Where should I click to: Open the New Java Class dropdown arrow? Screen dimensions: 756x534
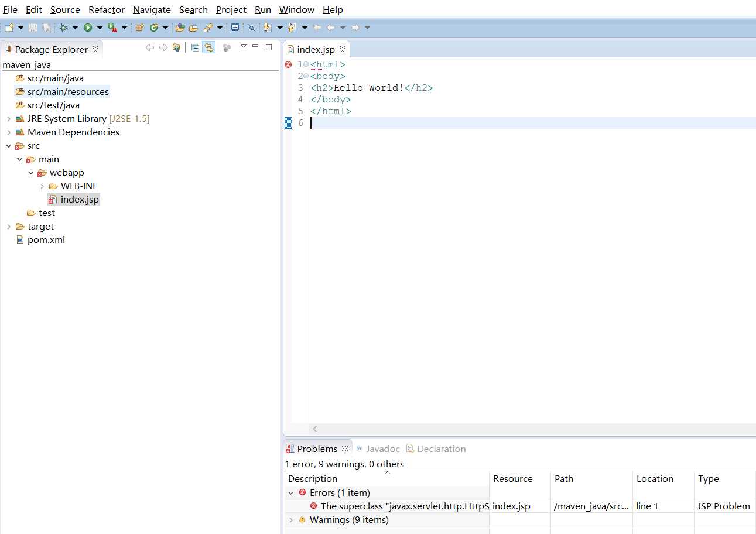(x=165, y=28)
